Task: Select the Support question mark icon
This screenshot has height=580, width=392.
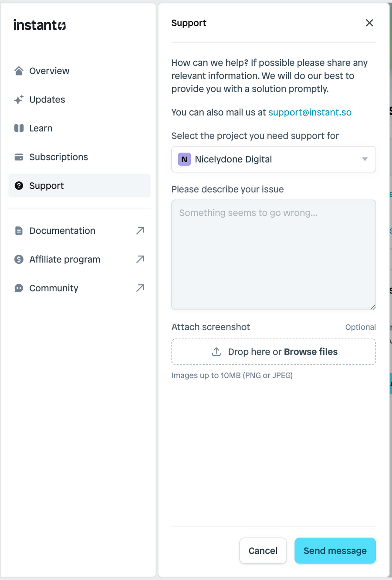Action: [x=19, y=186]
